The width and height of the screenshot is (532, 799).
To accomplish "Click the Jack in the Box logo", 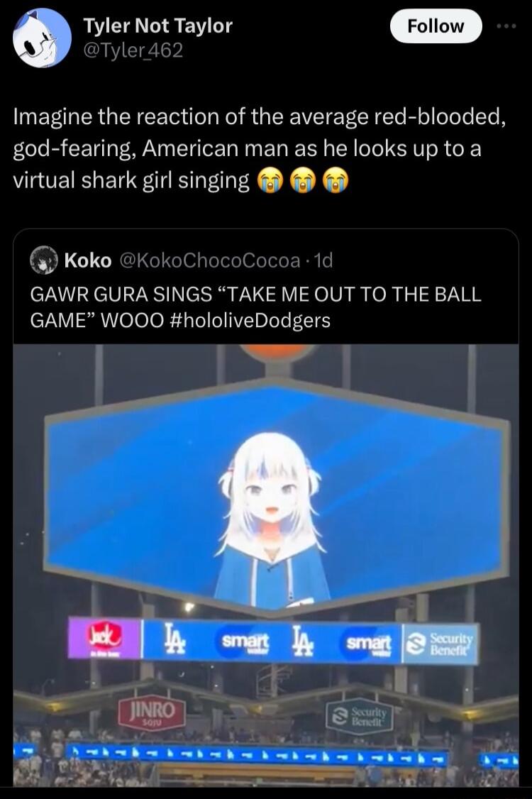I will pos(106,637).
